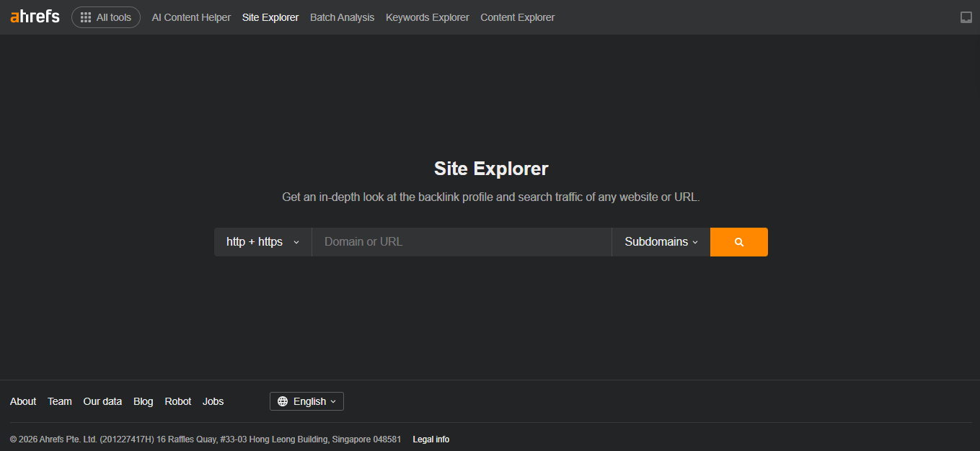Open the Our data link
Screen dimensions: 980x451
point(102,401)
